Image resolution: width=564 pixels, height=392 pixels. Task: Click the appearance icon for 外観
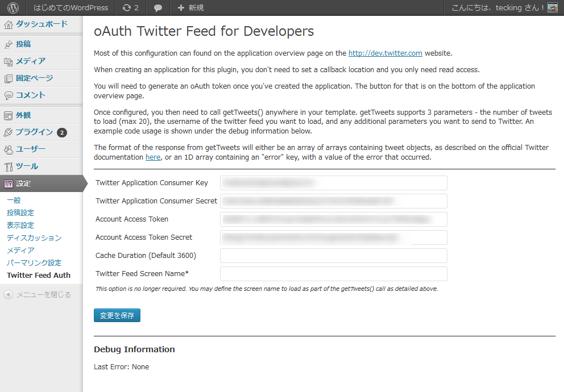[9, 115]
